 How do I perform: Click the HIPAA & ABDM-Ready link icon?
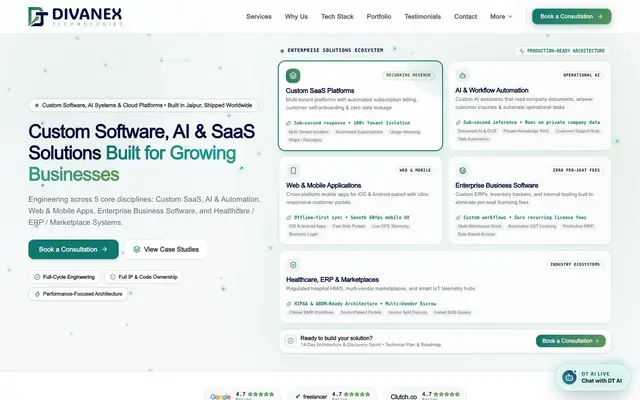coord(289,304)
